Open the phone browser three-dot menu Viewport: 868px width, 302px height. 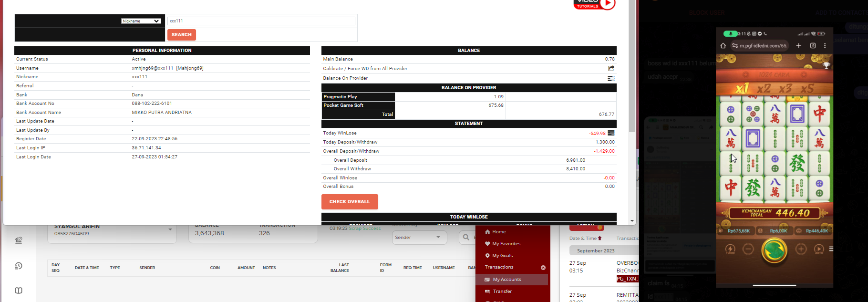[x=825, y=46]
